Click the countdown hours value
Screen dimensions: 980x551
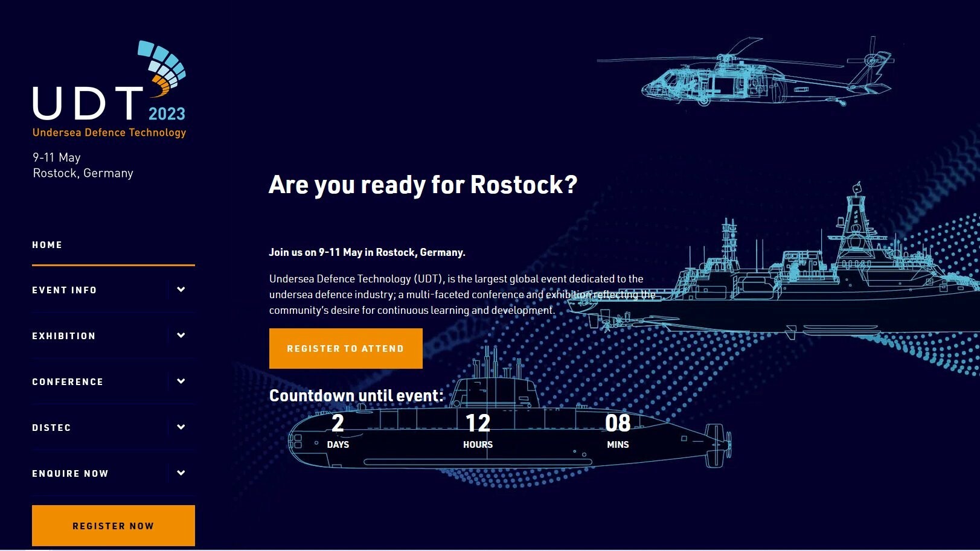pos(478,423)
